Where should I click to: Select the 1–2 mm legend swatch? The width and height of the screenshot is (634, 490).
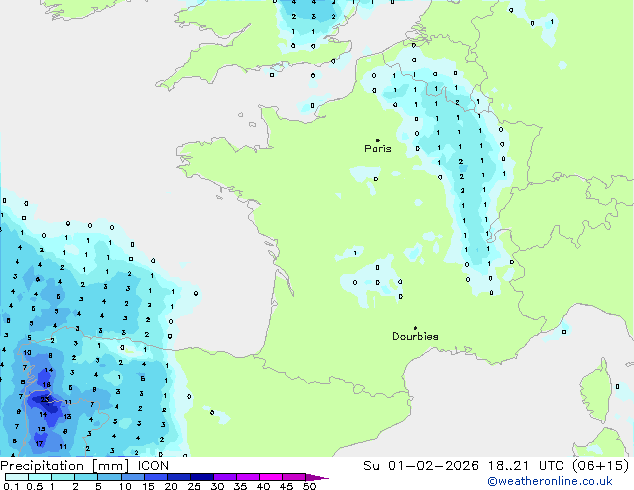63,477
